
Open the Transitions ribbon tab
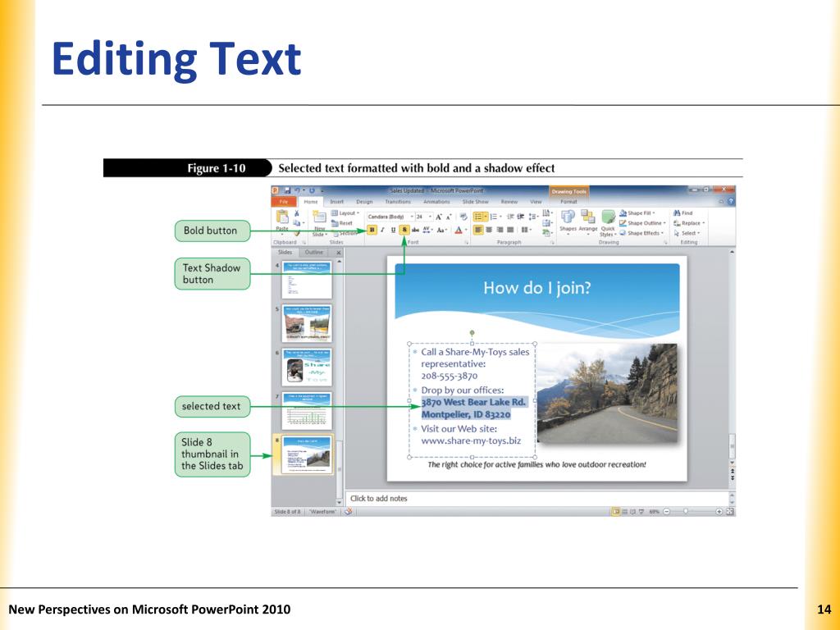pyautogui.click(x=398, y=202)
